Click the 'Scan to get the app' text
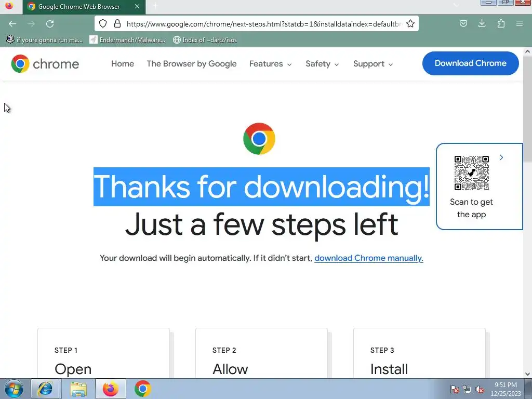532x399 pixels. pyautogui.click(x=471, y=208)
